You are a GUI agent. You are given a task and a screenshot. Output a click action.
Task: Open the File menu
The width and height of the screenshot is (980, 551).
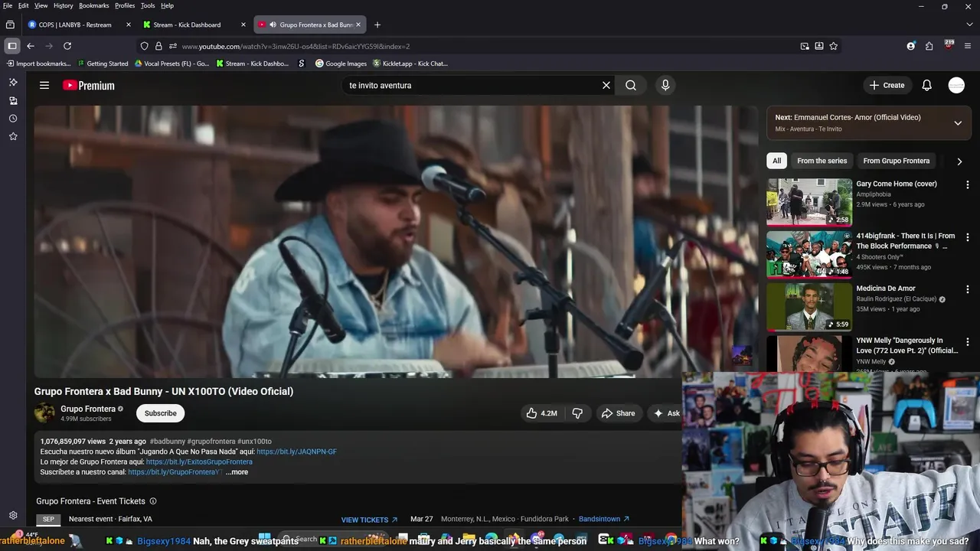click(x=8, y=5)
